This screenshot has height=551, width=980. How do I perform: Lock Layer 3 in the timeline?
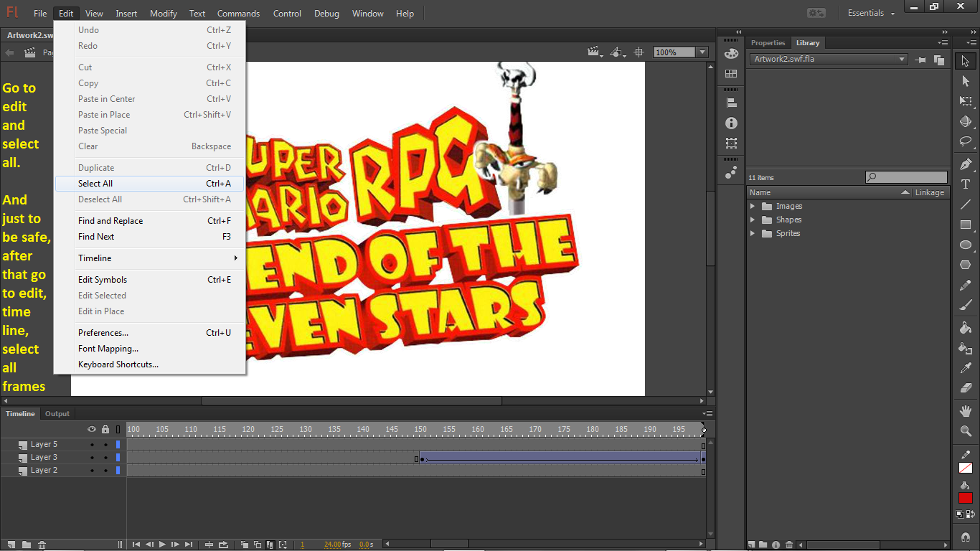[105, 458]
